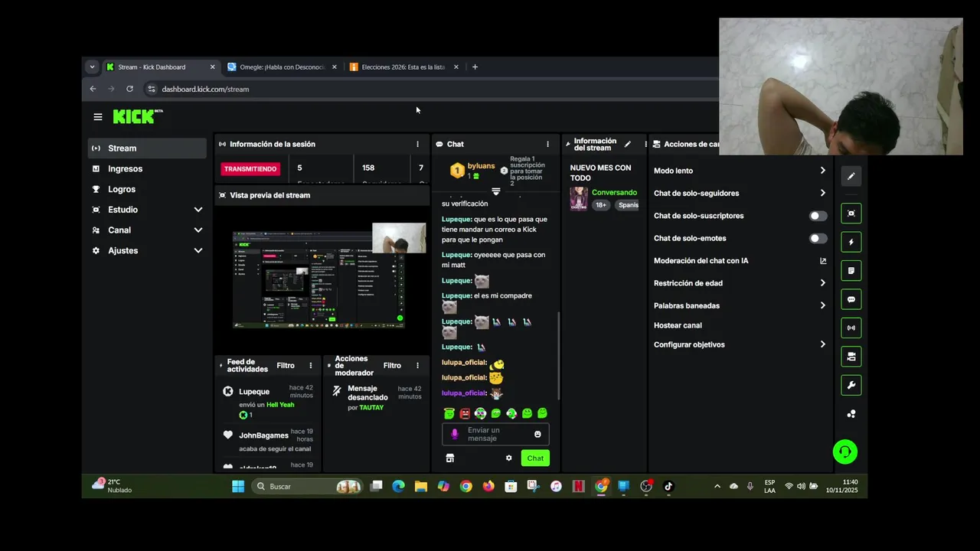Click Filtro in Feed de actividades
Screen dimensions: 980x551
286,366
